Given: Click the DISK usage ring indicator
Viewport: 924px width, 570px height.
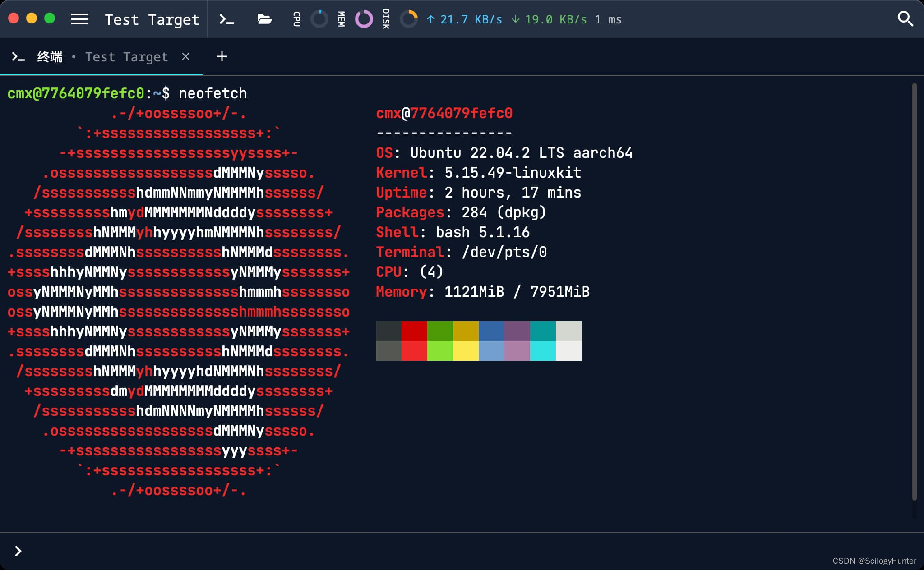Looking at the screenshot, I should (409, 19).
